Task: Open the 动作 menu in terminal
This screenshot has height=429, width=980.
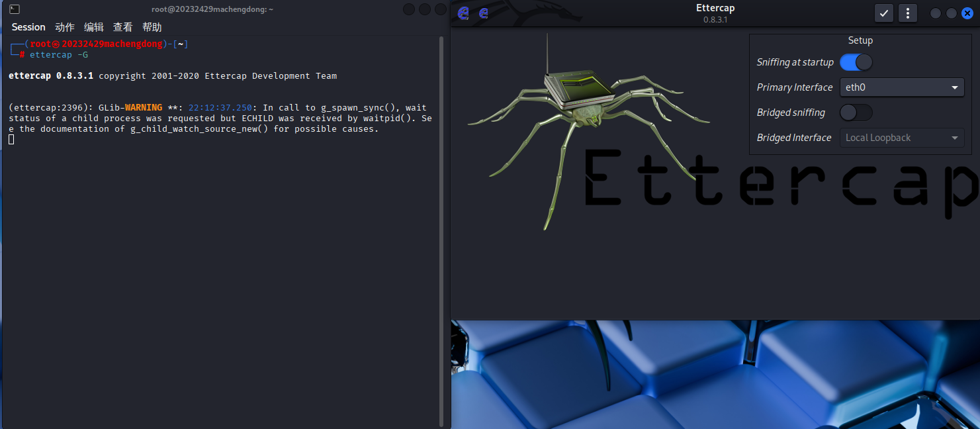Action: click(65, 27)
